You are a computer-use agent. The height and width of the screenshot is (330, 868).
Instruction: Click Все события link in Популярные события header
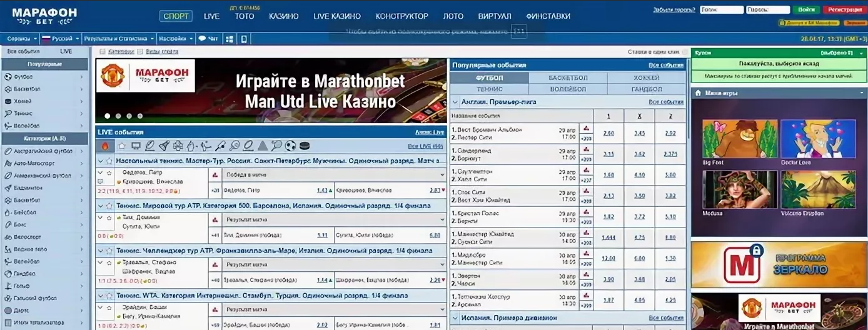(666, 65)
